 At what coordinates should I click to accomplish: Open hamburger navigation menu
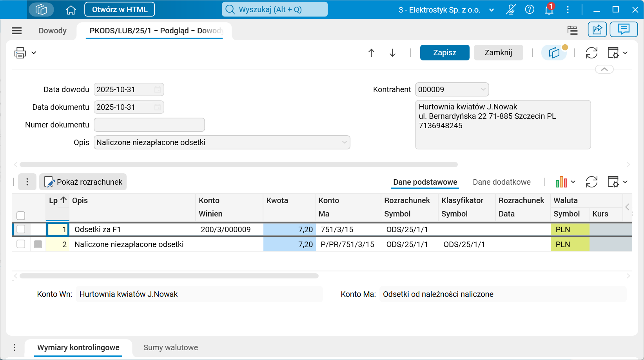[17, 31]
